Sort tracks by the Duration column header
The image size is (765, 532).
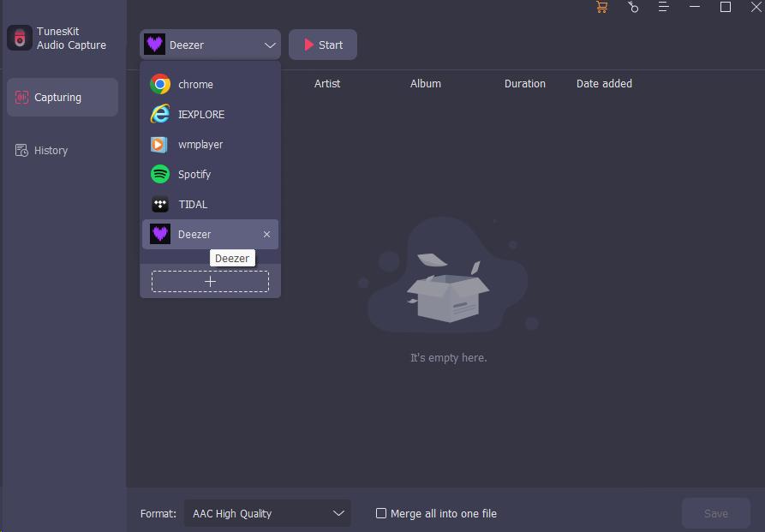(x=525, y=83)
